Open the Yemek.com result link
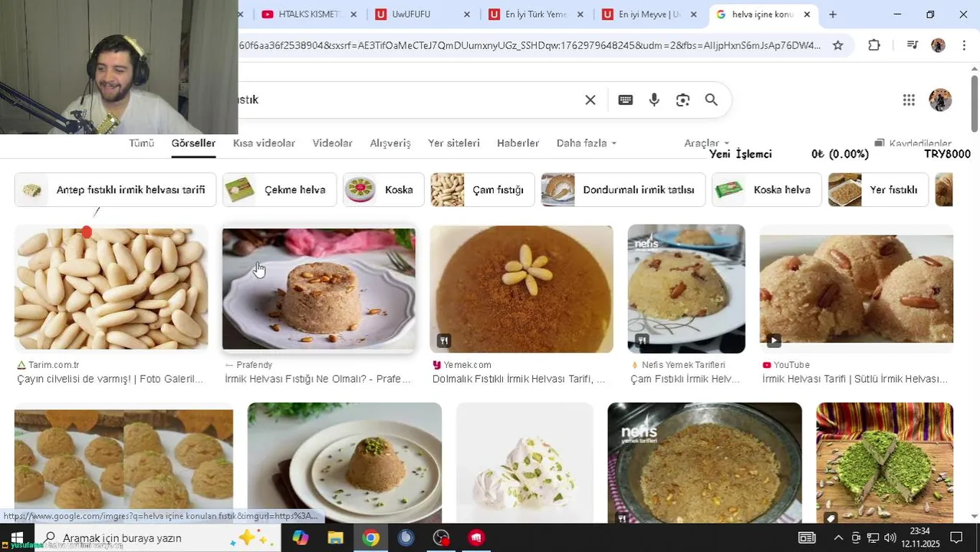This screenshot has height=552, width=980. coord(518,379)
